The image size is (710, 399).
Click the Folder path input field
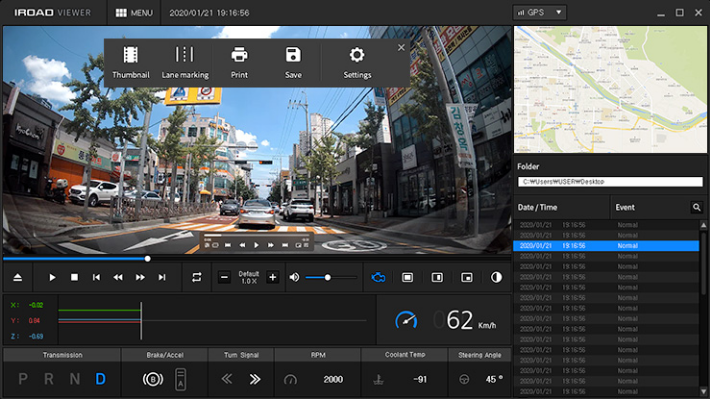(x=610, y=182)
